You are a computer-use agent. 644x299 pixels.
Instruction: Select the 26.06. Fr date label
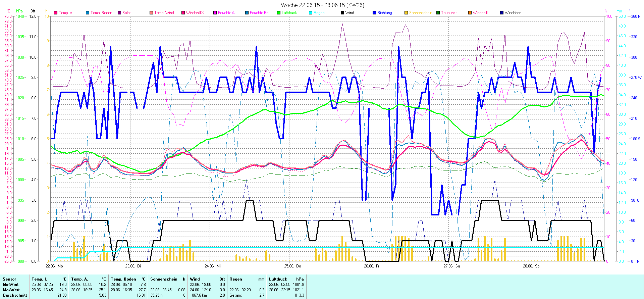(372, 266)
